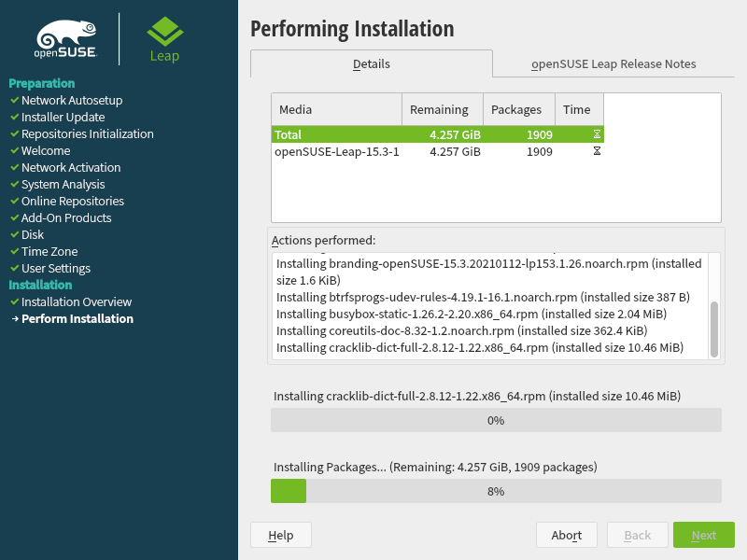Click the checkmark beside Installation Overview
Image resolution: width=747 pixels, height=560 pixels.
pos(14,301)
